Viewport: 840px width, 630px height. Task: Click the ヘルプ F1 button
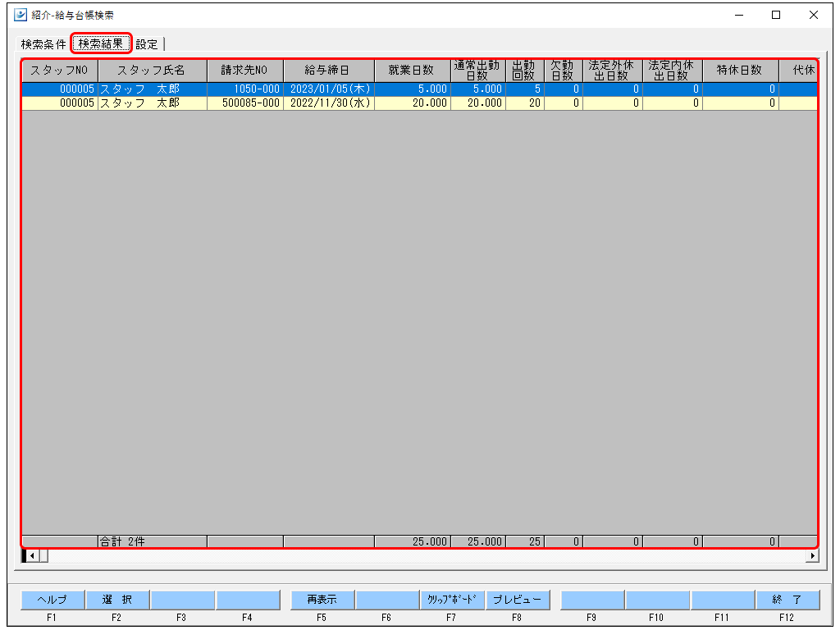[52, 600]
